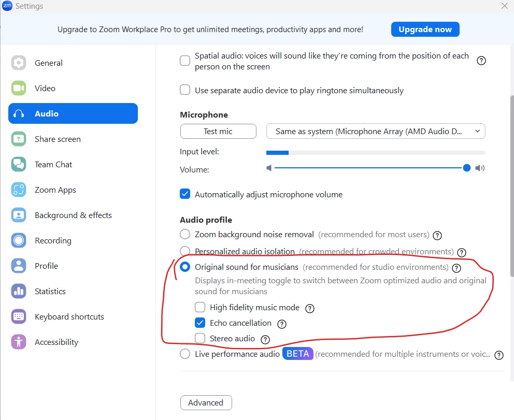Click help icon next to Spatial audio
Screen dimensions: 514x420
pyautogui.click(x=481, y=61)
